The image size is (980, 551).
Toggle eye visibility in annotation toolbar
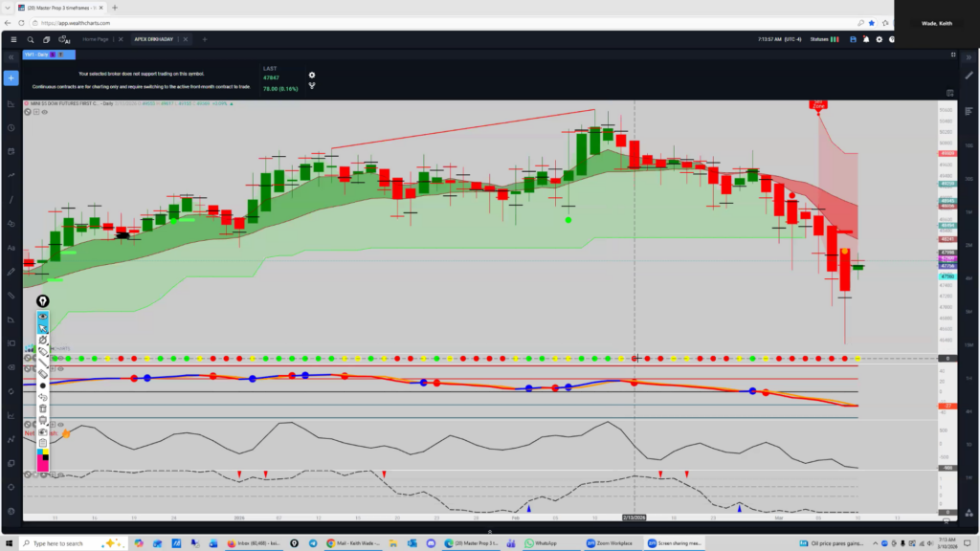(43, 316)
